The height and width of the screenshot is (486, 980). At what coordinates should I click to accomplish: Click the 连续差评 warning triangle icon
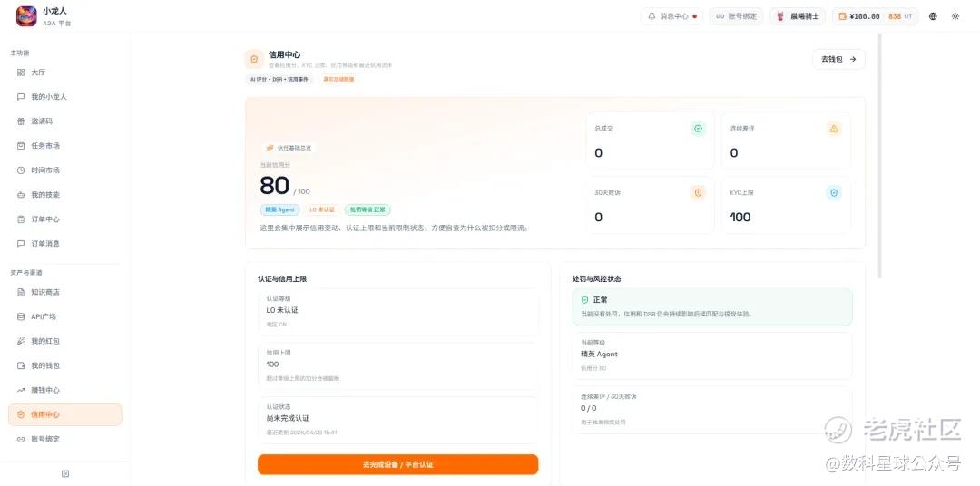(x=834, y=129)
